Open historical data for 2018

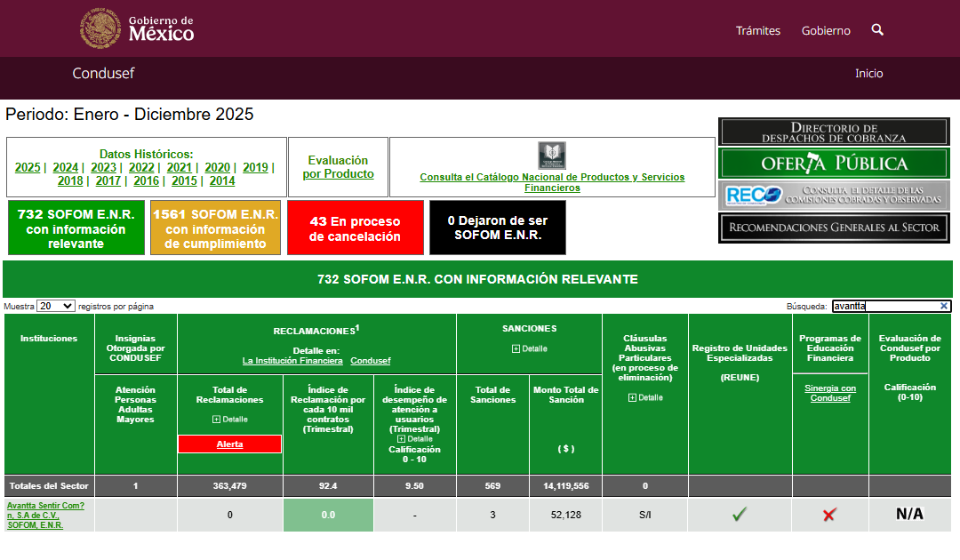click(x=70, y=181)
